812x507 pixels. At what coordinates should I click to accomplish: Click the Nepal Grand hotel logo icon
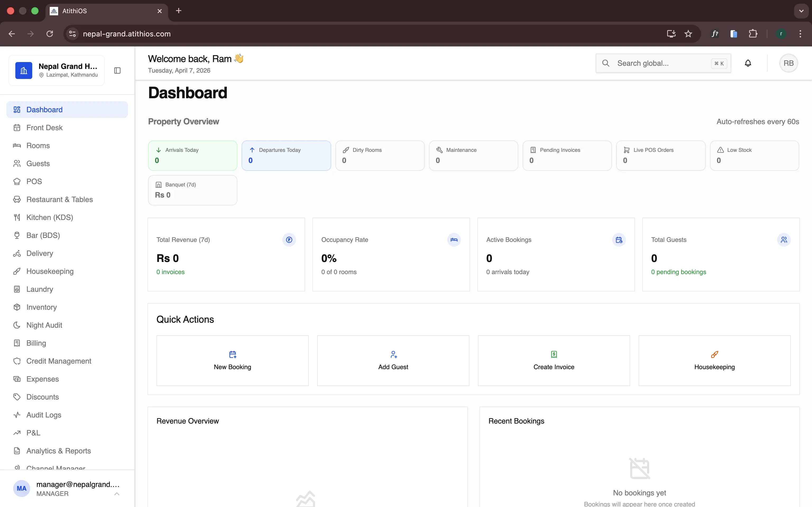click(24, 71)
